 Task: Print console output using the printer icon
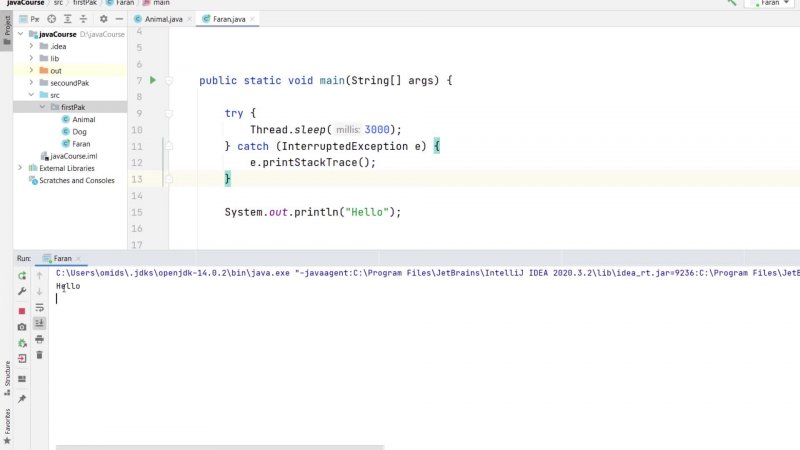40,339
